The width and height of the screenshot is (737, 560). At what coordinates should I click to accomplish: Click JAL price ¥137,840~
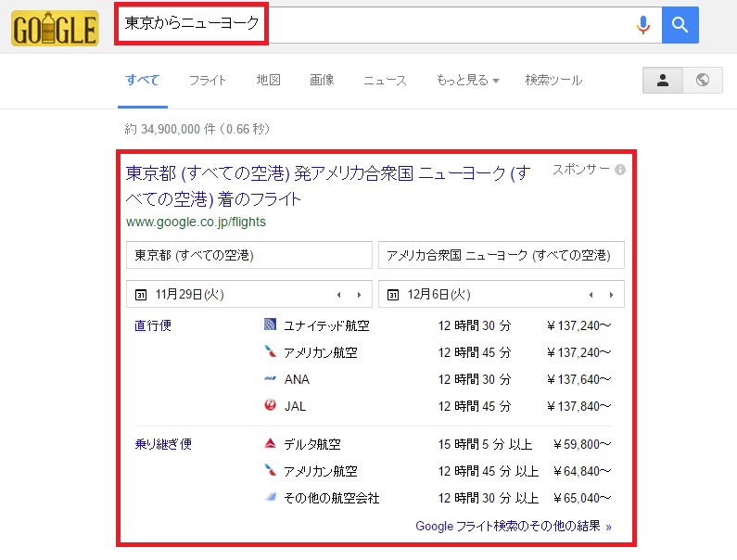coord(579,406)
